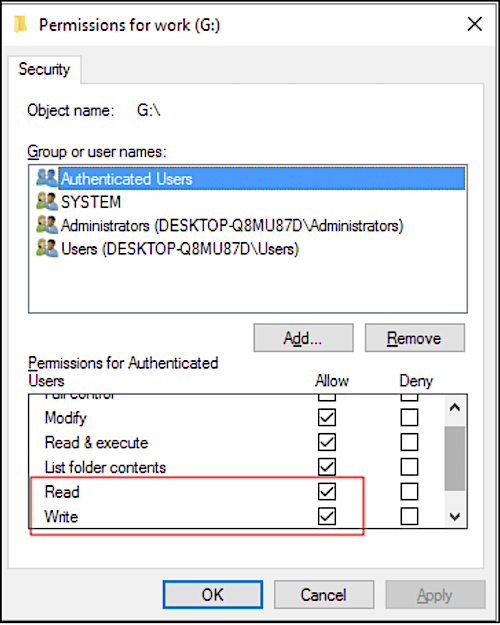Confirm changes with the OK button
Viewport: 500px width, 625px height.
coord(213,595)
